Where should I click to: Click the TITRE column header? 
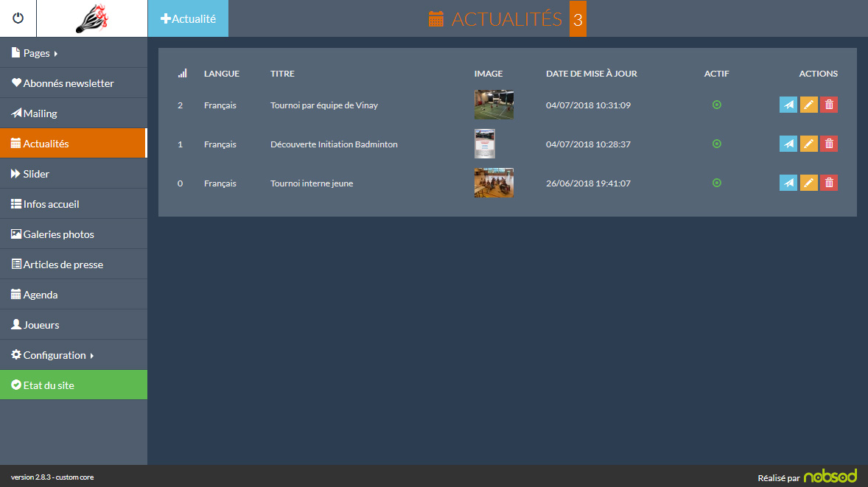(282, 73)
